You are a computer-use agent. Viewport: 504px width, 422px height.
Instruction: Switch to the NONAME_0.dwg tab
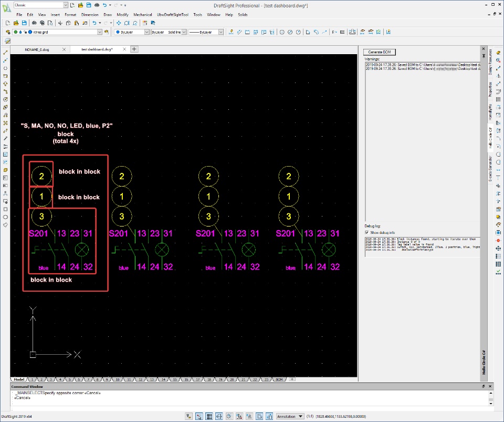click(37, 49)
